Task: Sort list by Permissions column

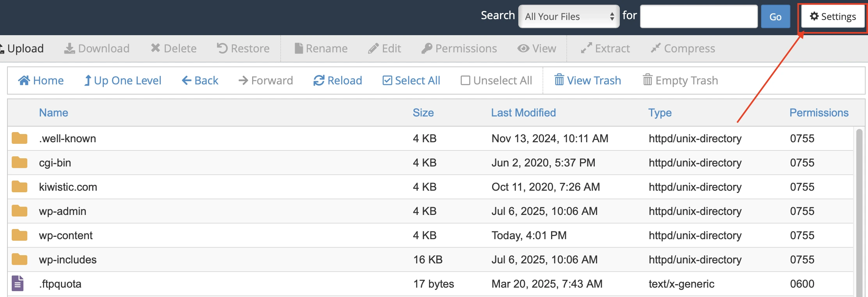Action: click(819, 113)
